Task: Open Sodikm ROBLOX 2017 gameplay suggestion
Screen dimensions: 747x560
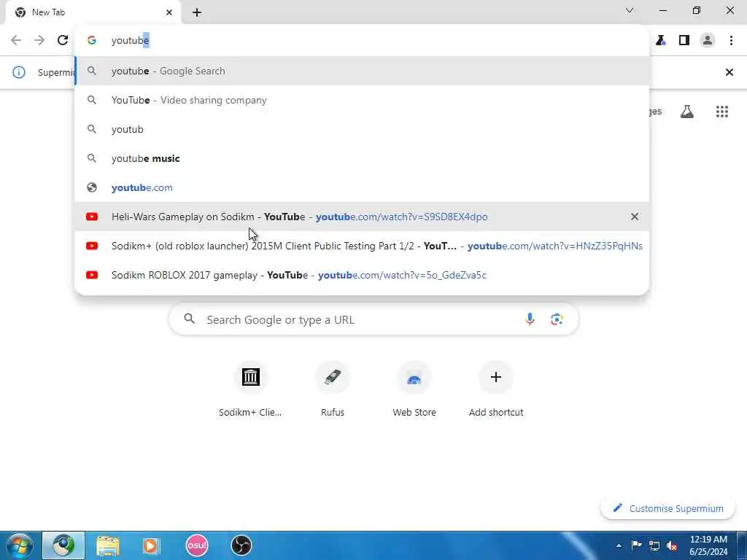Action: click(362, 275)
